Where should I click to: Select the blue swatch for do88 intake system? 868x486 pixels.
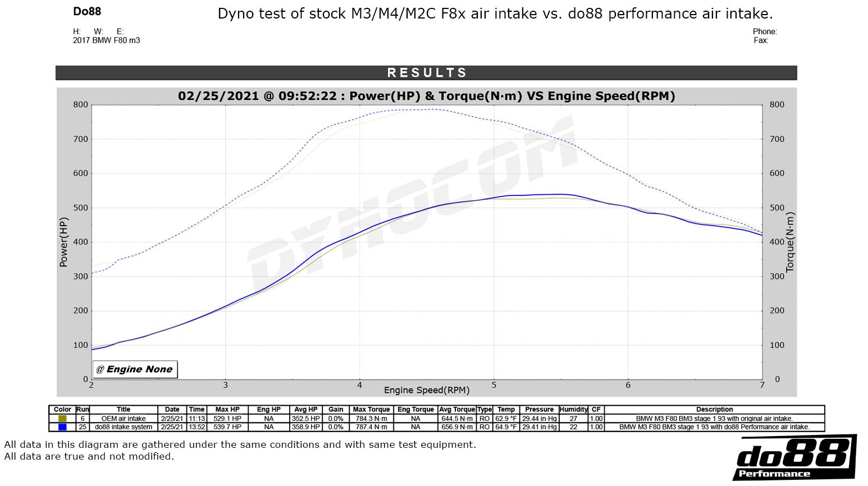click(63, 427)
